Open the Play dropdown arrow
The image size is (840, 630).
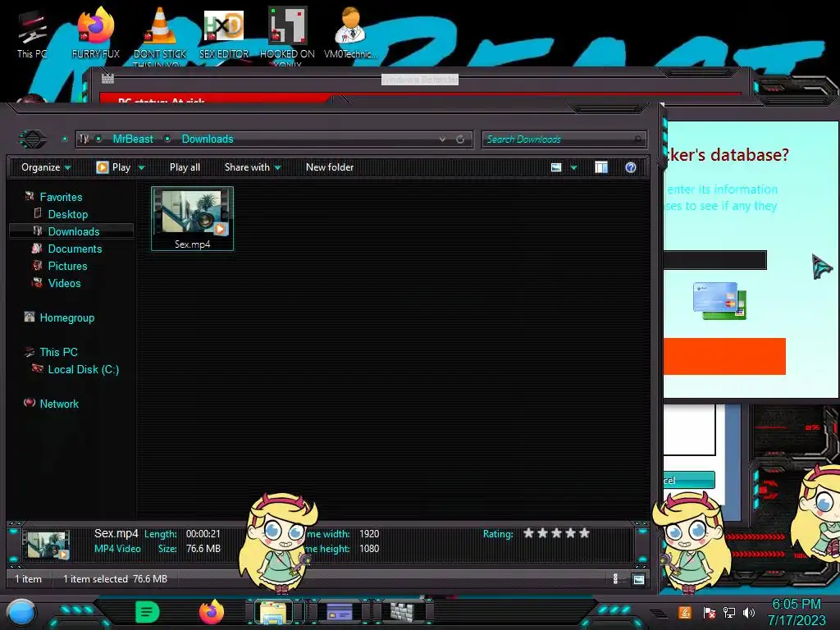point(141,167)
